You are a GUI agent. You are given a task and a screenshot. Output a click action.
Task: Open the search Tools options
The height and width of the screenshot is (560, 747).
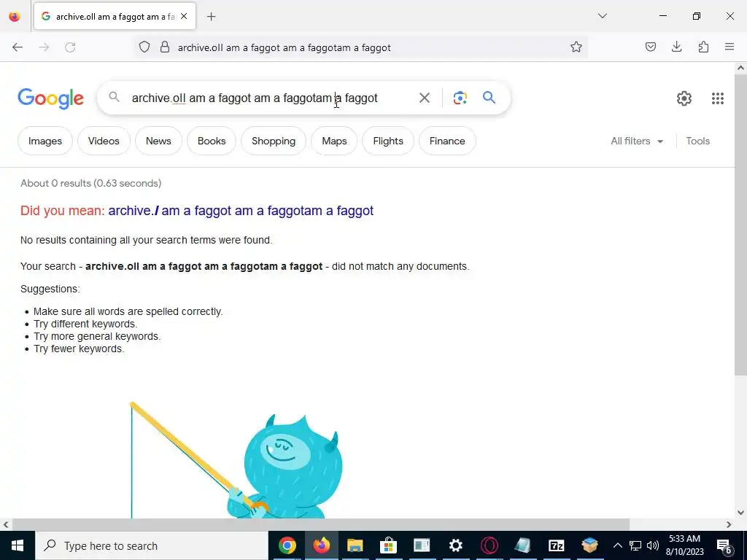coord(697,141)
